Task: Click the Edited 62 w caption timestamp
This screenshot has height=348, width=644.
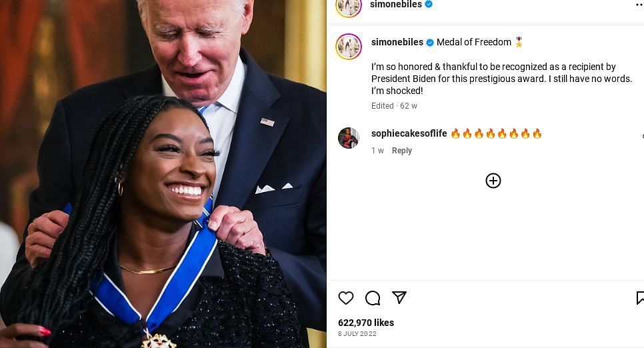Action: 394,105
